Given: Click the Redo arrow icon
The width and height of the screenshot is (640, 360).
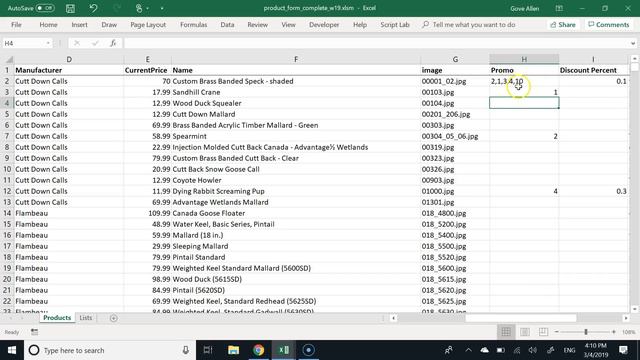Looking at the screenshot, I should coord(117,8).
